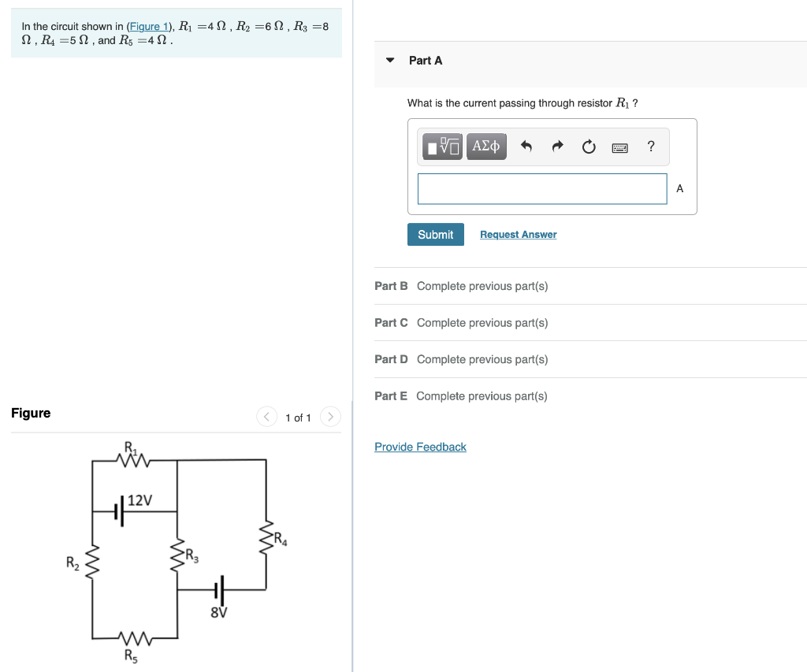The image size is (807, 672).
Task: Open the equation template editor icon
Action: click(x=441, y=146)
